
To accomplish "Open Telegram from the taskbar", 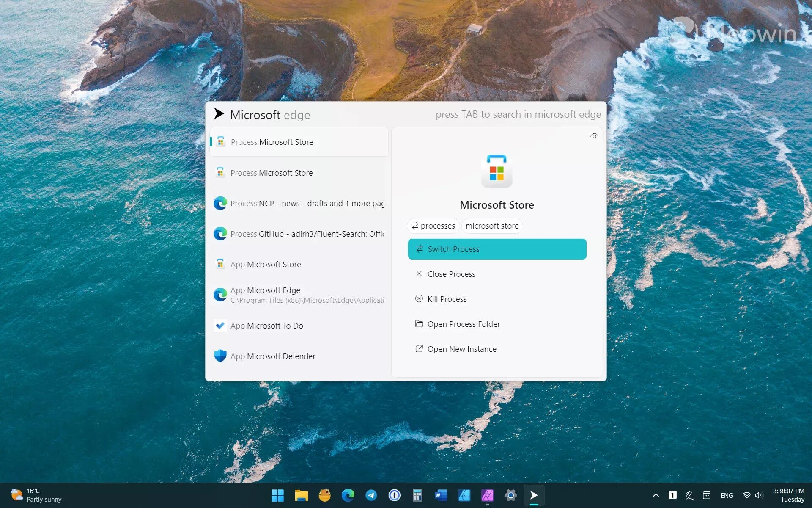I will (x=371, y=495).
